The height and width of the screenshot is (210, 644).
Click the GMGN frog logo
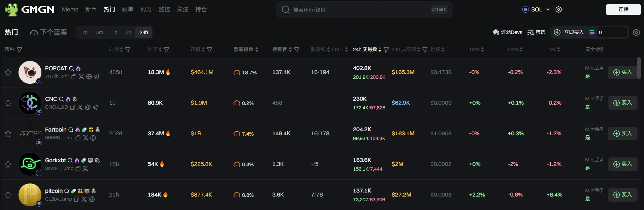11,9
